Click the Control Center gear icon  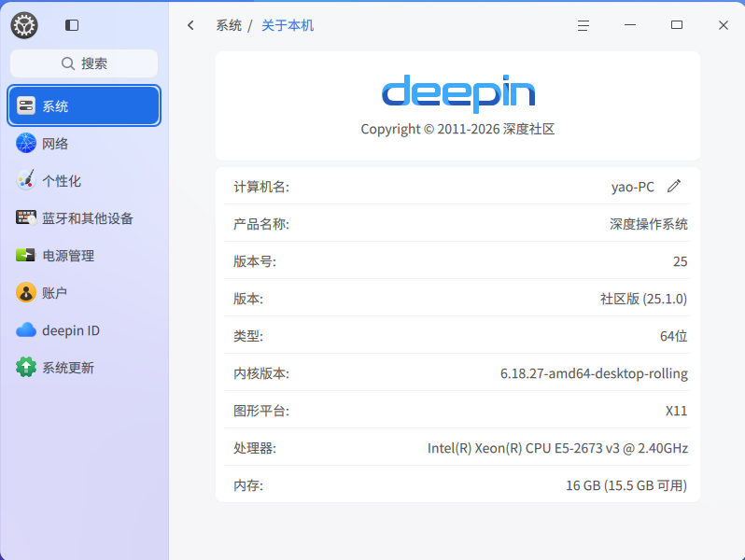[24, 25]
